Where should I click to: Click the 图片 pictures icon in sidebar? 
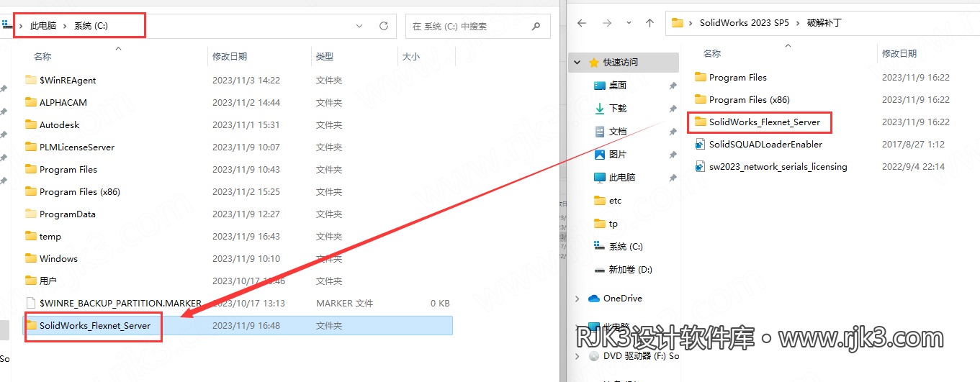[600, 154]
